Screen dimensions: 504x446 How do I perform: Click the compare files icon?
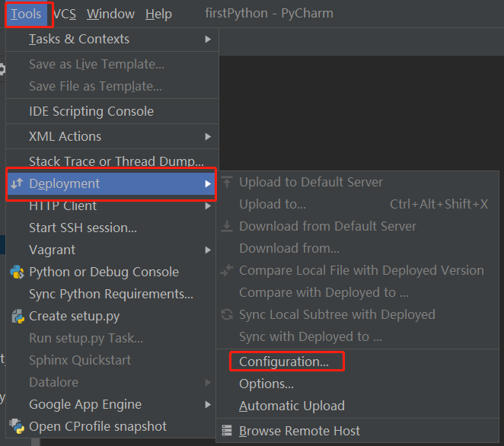227,270
